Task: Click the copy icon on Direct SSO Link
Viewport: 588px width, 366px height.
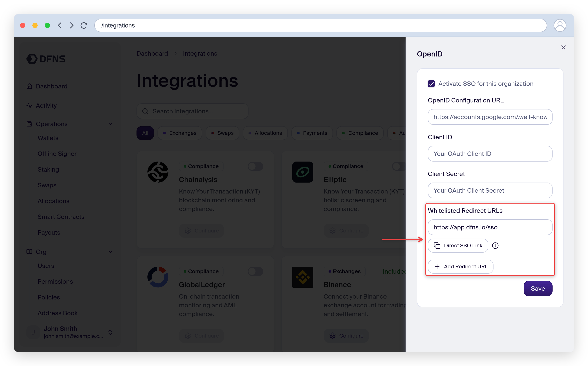Action: (x=437, y=246)
